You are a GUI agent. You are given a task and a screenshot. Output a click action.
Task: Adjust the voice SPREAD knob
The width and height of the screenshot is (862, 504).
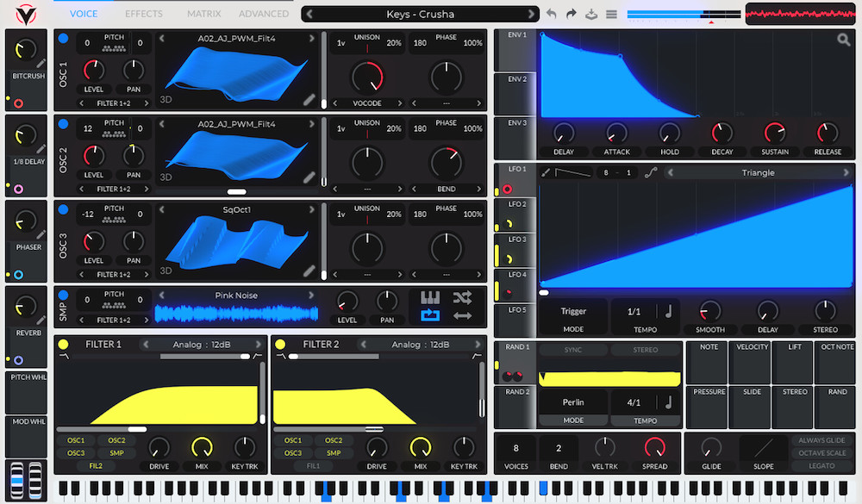(x=655, y=448)
